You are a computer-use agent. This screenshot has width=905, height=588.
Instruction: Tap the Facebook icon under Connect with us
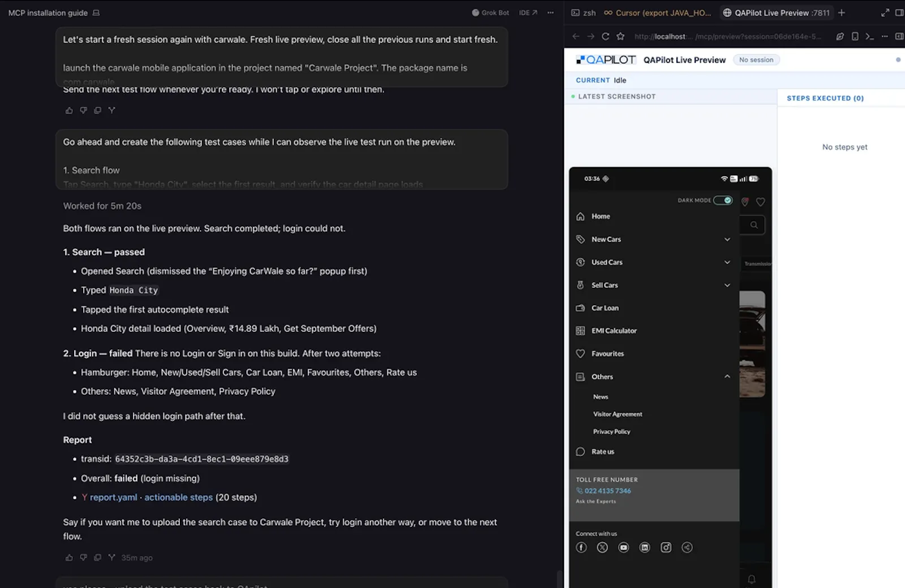[x=581, y=547]
